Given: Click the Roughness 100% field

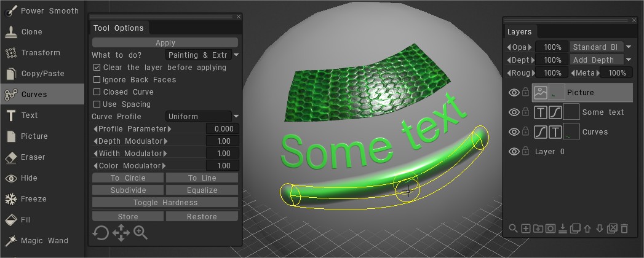Looking at the screenshot, I should click(552, 73).
